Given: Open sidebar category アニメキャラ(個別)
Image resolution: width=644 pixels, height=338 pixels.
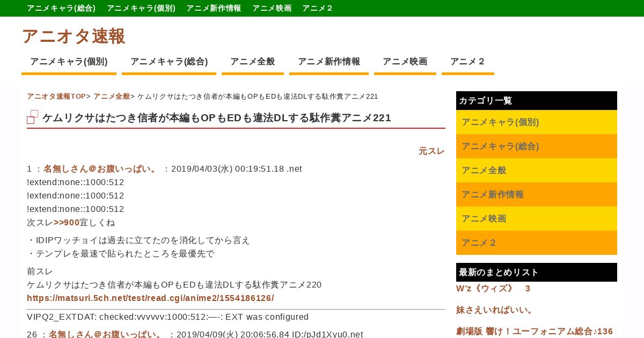Looking at the screenshot, I should pos(537,122).
